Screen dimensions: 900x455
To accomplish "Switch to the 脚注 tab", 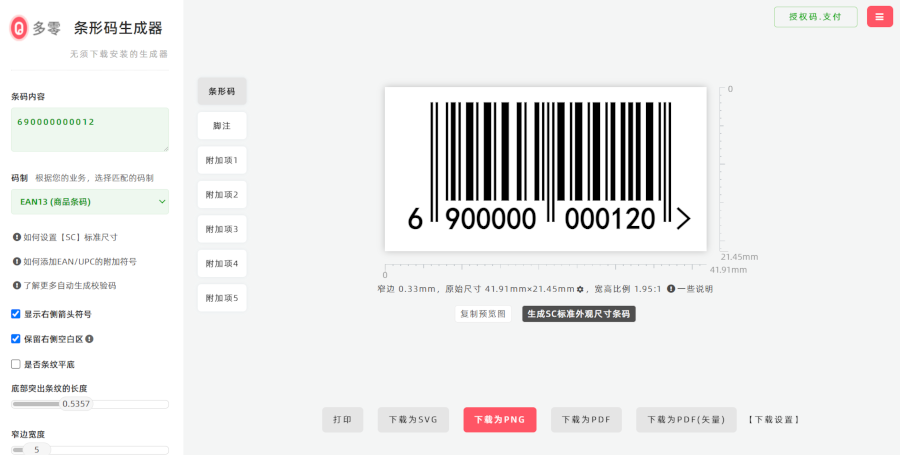I will [222, 126].
